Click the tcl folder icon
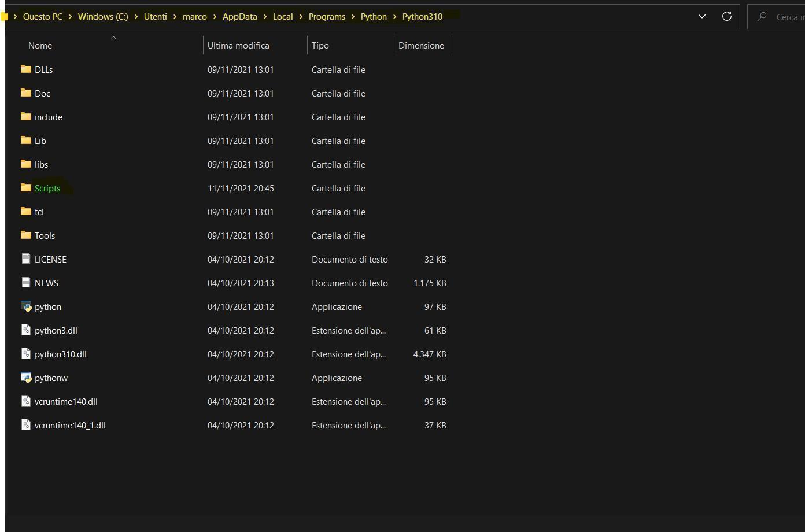 (25, 211)
